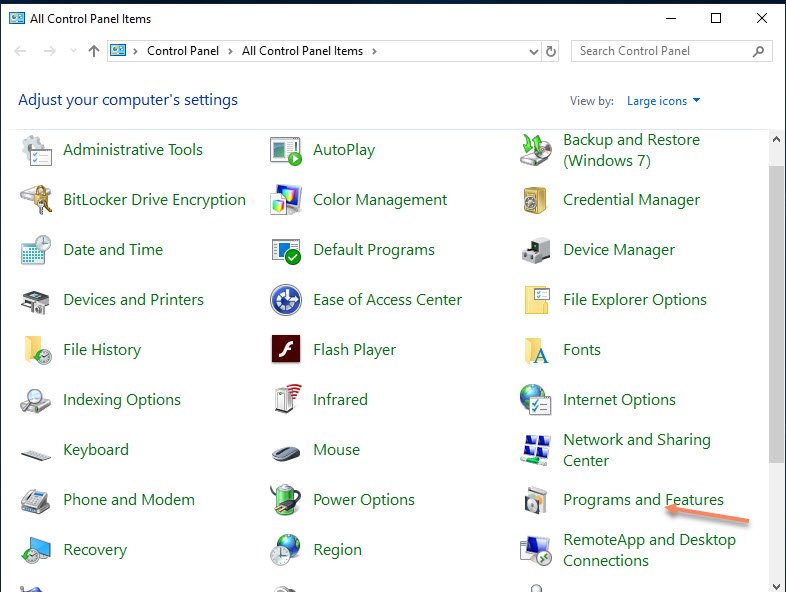Image resolution: width=786 pixels, height=592 pixels.
Task: Click the Default Programs icon
Action: [x=286, y=251]
